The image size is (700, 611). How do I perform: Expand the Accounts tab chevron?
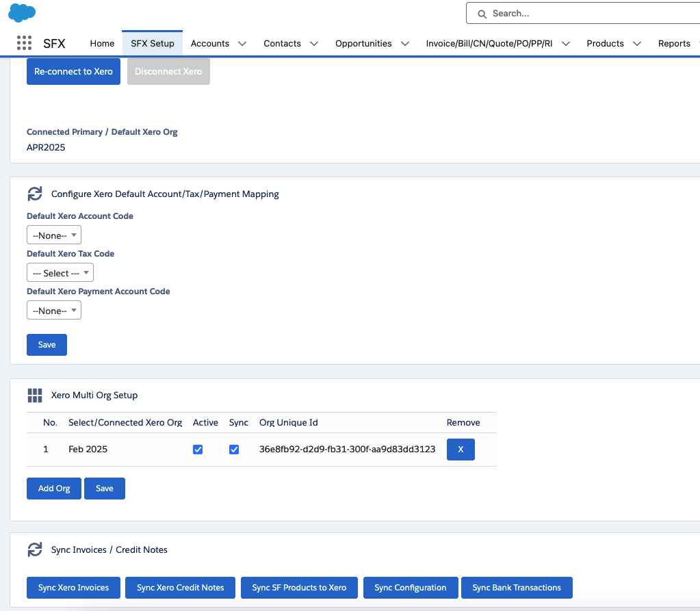tap(242, 44)
